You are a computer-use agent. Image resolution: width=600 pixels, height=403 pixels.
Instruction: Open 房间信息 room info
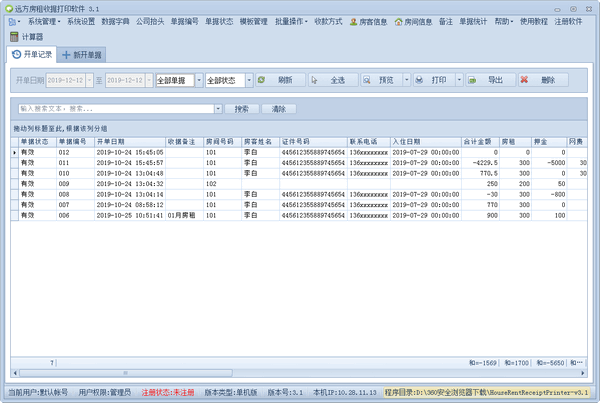pyautogui.click(x=411, y=21)
